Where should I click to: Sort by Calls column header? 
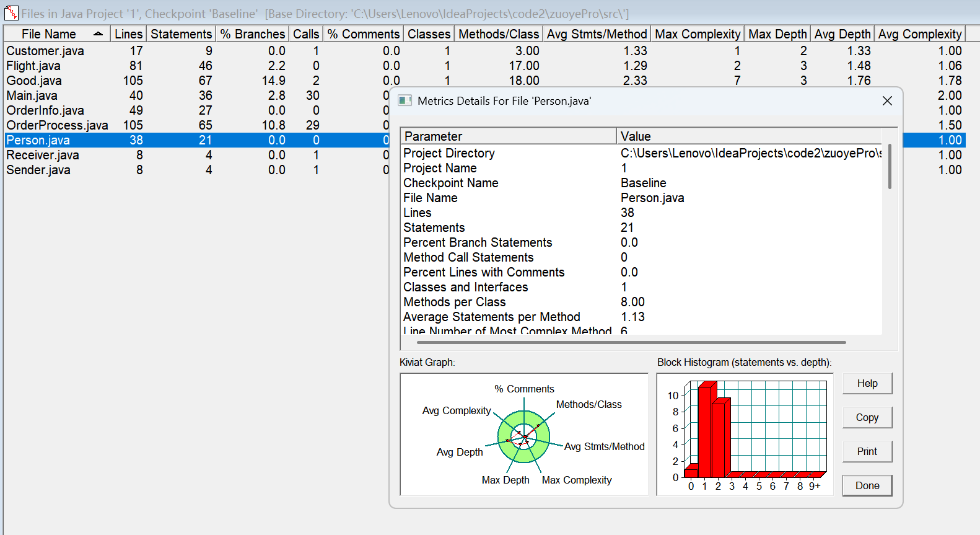[306, 34]
